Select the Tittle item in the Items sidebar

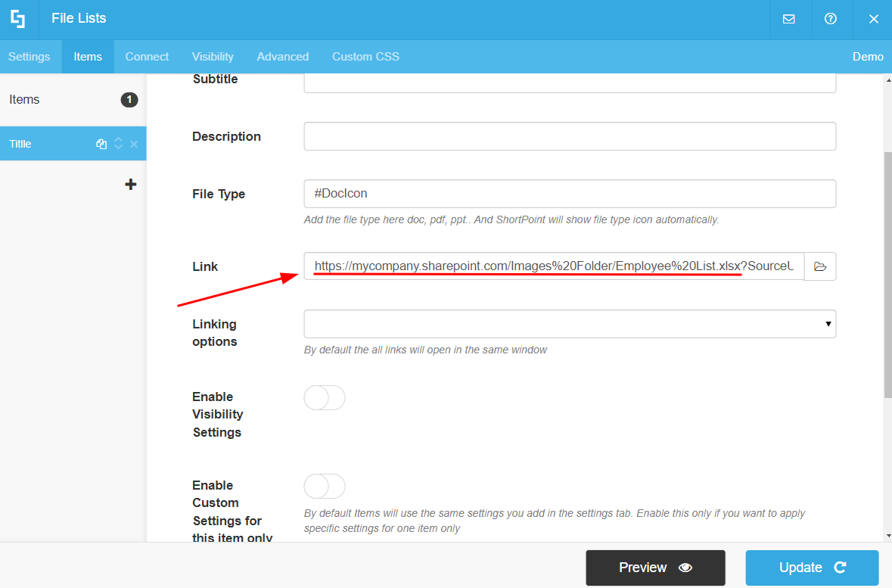(x=45, y=143)
